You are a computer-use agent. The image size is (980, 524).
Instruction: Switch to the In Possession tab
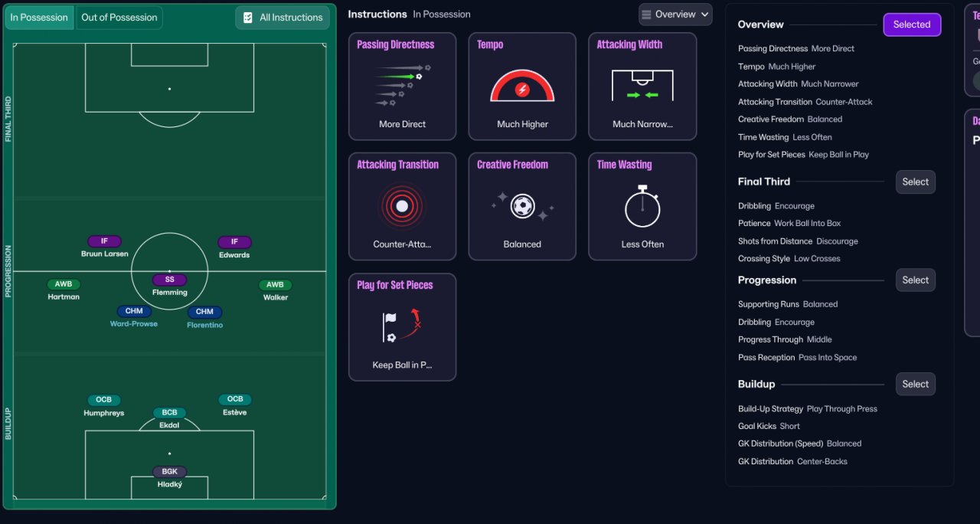coord(41,18)
